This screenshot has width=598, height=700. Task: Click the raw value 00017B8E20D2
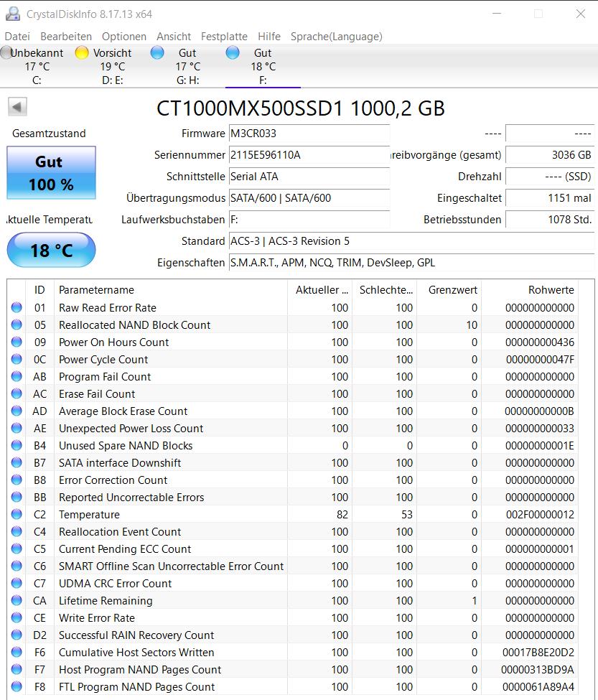(x=538, y=652)
